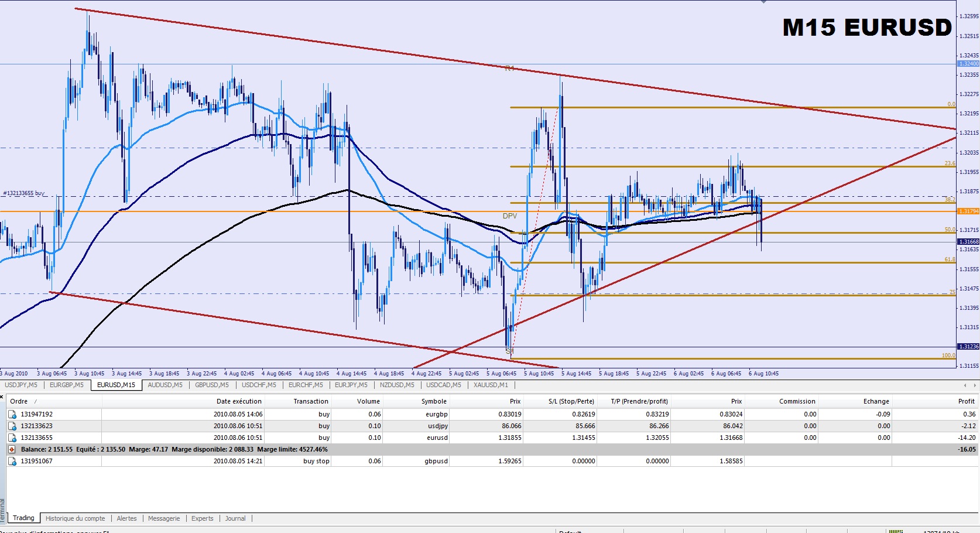Switch to the USDJPY,M5 chart tab
Viewport: 980px width, 533px height.
tap(21, 385)
